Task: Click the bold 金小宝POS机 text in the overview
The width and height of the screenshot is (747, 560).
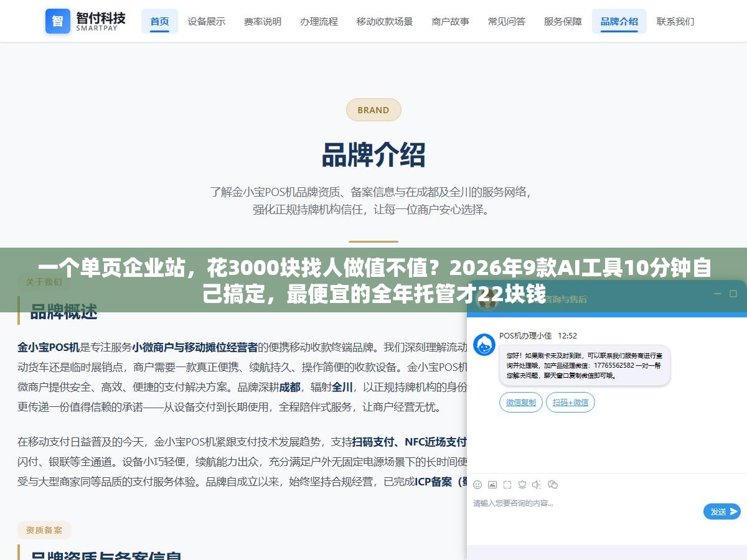Action: (x=49, y=347)
